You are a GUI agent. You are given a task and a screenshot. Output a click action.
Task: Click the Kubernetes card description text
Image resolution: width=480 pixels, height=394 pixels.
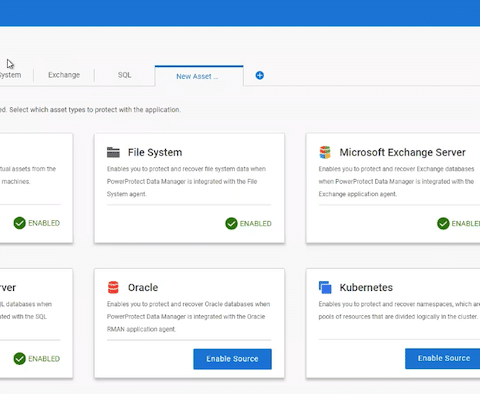[x=399, y=310]
